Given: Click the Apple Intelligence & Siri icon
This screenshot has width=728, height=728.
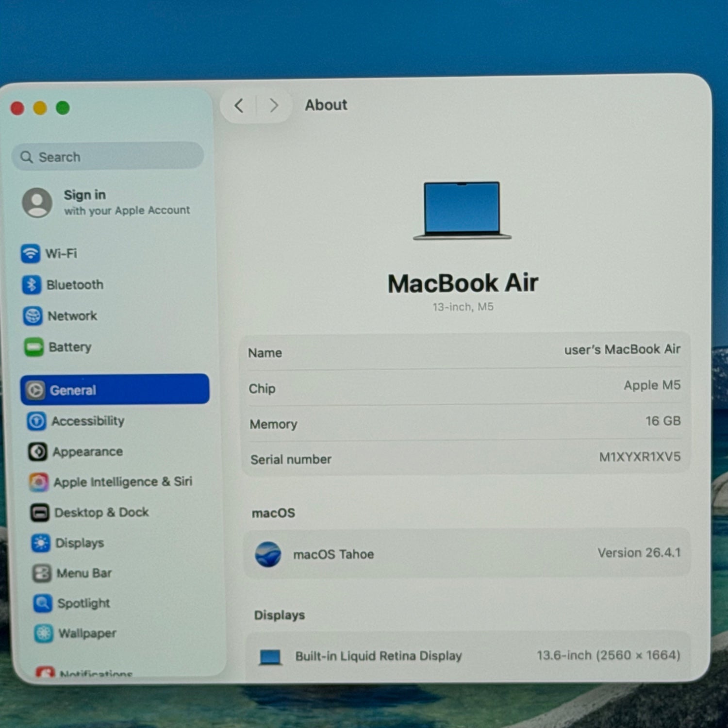Looking at the screenshot, I should coord(39,482).
